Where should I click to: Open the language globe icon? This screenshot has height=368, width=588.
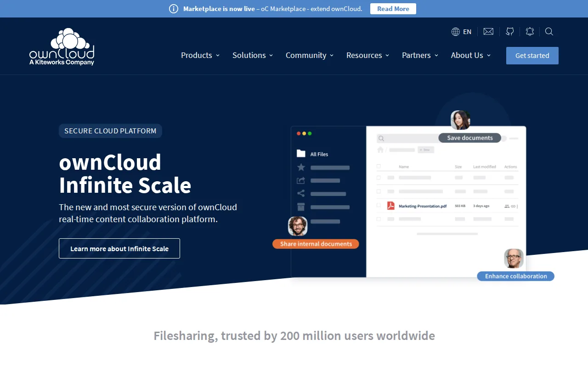pos(456,32)
